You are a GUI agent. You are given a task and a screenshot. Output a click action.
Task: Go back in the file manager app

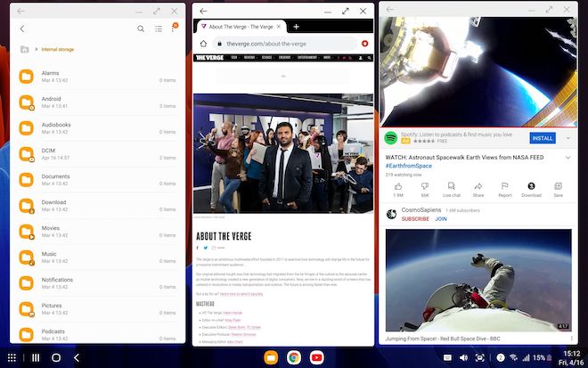click(22, 29)
